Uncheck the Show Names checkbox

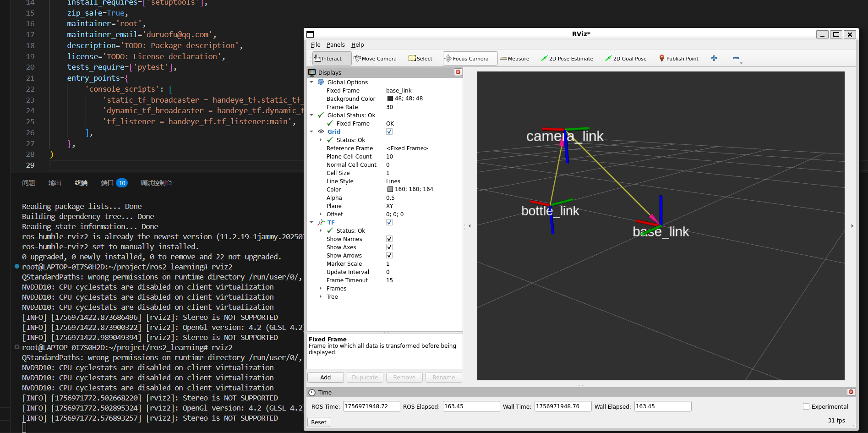(389, 239)
